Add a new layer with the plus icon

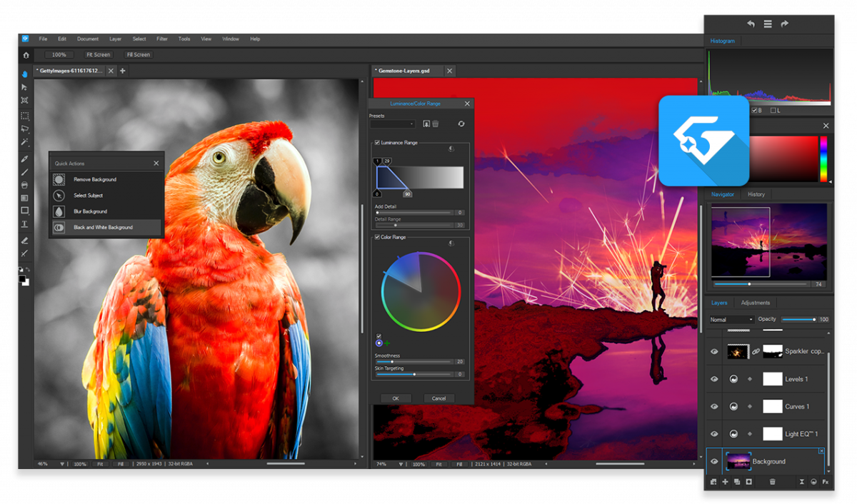click(725, 482)
